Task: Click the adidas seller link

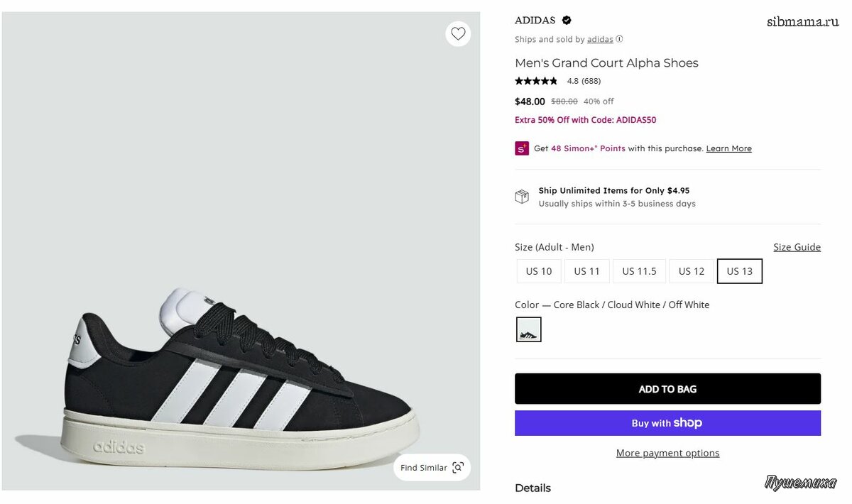Action: click(x=600, y=39)
